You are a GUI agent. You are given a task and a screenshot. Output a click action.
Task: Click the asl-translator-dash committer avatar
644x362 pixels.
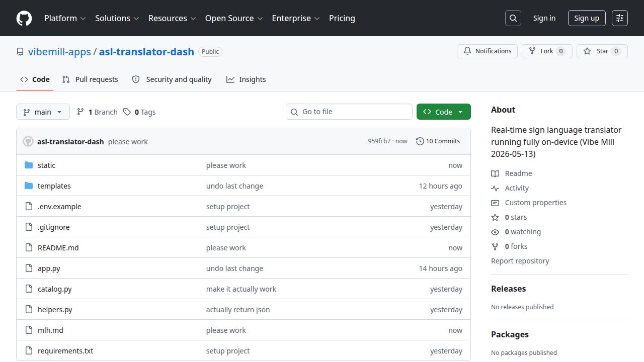[28, 142]
